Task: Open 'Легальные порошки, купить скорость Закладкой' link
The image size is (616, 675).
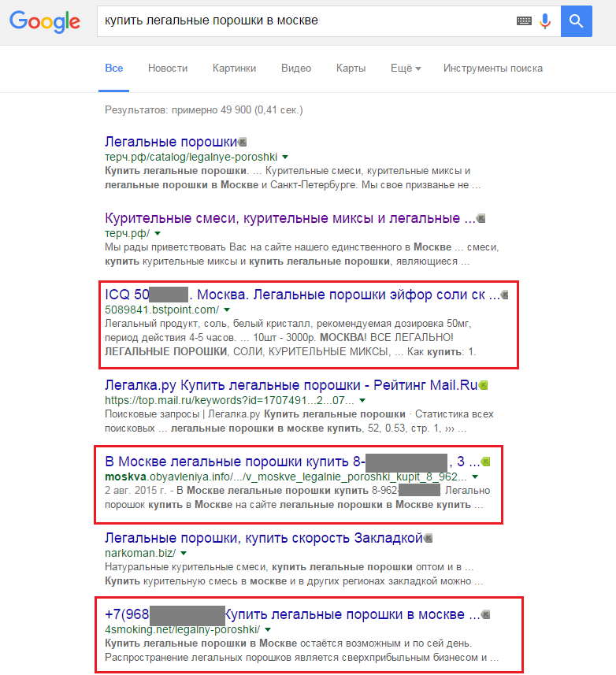Action: (264, 538)
